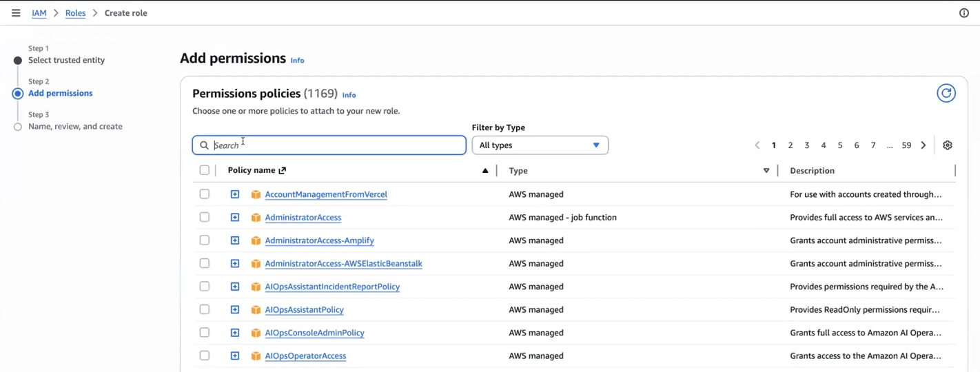Check the AIOpsOperatorAccess checkbox

[205, 355]
